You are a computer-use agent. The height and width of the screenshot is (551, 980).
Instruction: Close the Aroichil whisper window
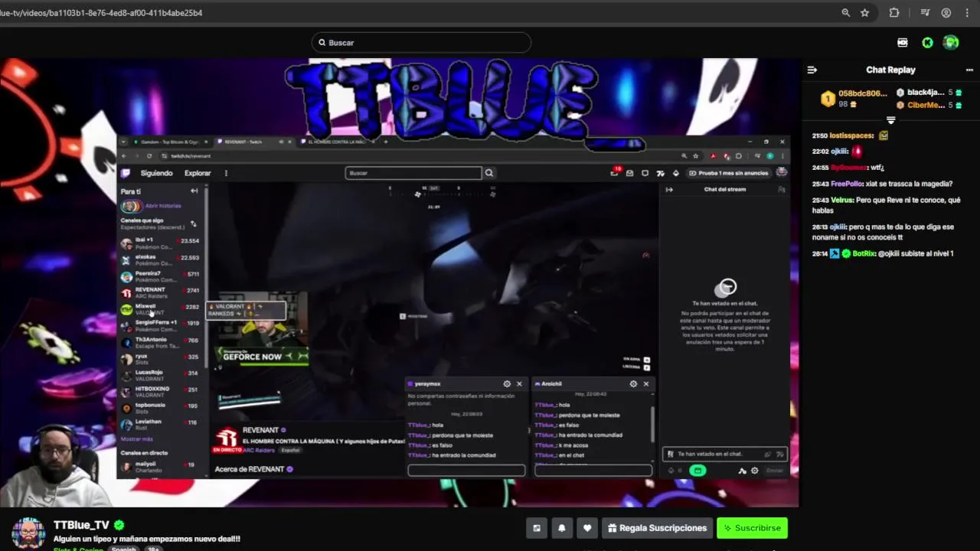click(645, 384)
